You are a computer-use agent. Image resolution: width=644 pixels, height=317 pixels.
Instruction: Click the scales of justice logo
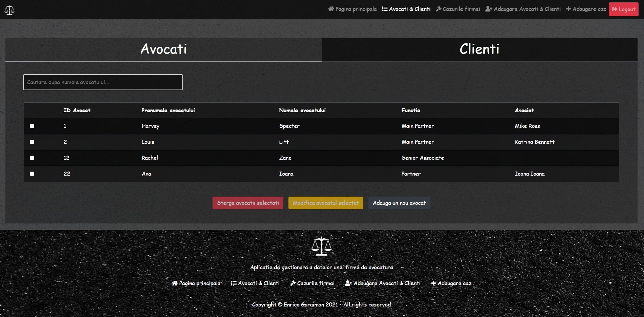tap(9, 9)
